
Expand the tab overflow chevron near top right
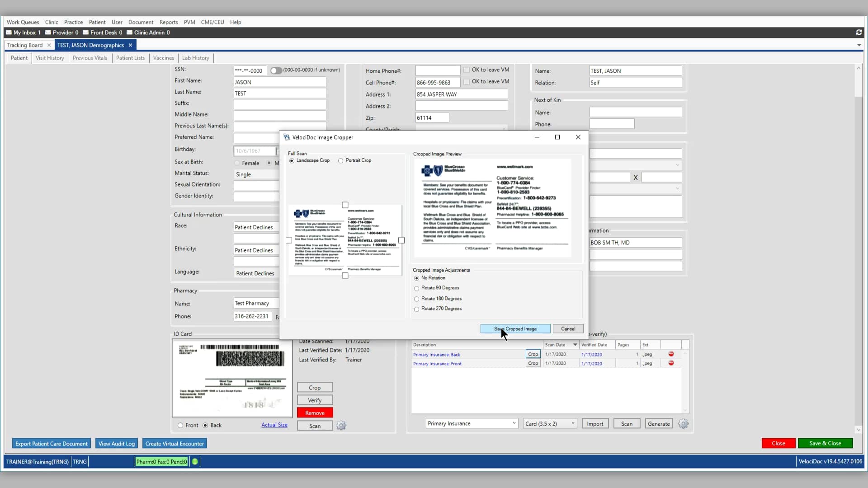pyautogui.click(x=858, y=45)
